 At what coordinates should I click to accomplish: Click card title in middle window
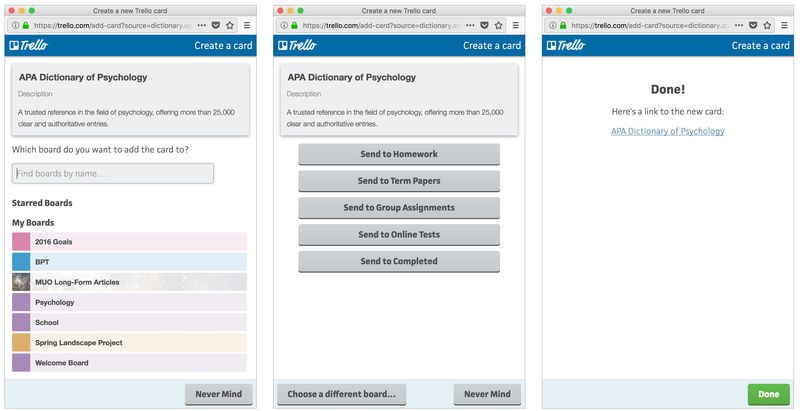tap(352, 78)
